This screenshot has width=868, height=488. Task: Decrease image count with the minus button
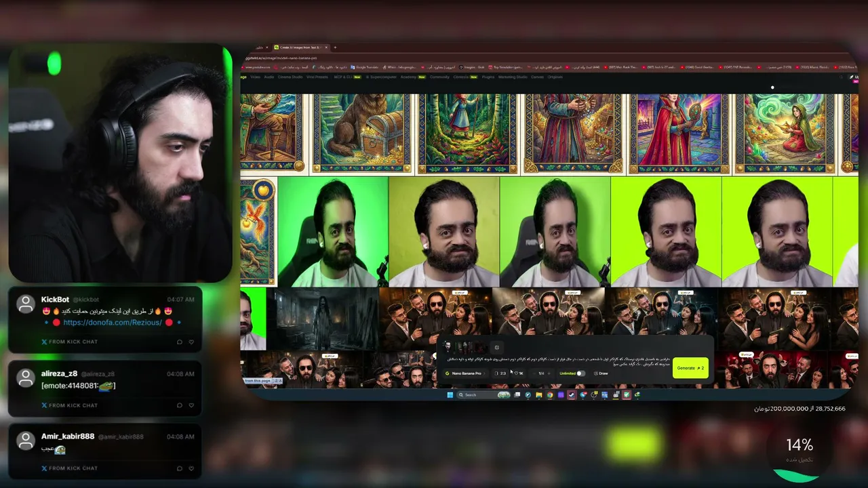coord(532,373)
